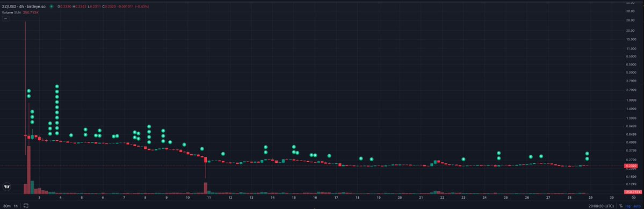Open the TradingView logo link
644x209 pixels.
click(x=6, y=187)
